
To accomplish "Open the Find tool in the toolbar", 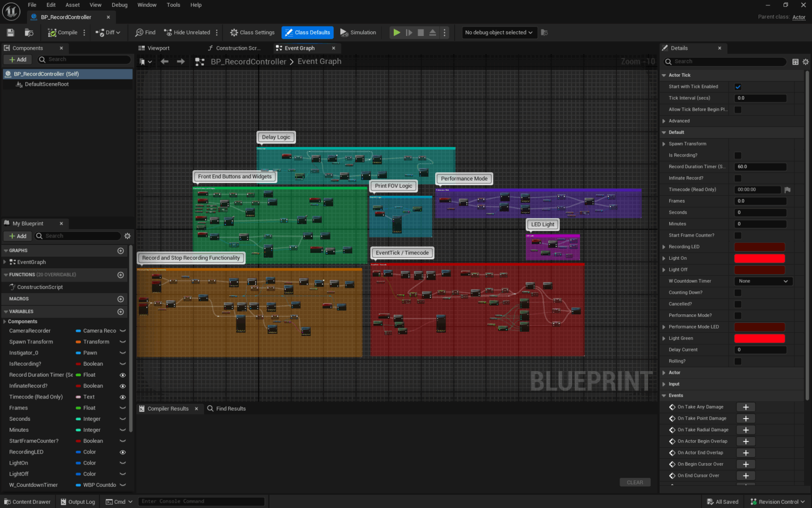I will pyautogui.click(x=144, y=32).
